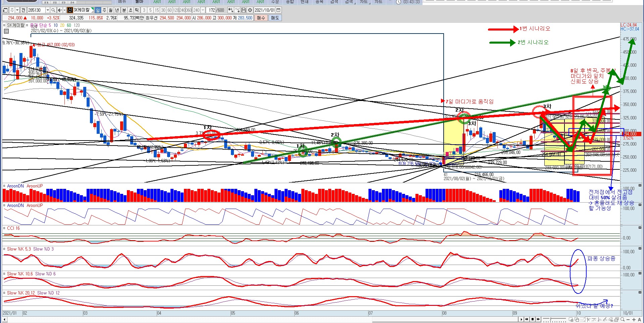Switch to monthly (월) chart period
The image size is (644, 323).
point(111,10)
